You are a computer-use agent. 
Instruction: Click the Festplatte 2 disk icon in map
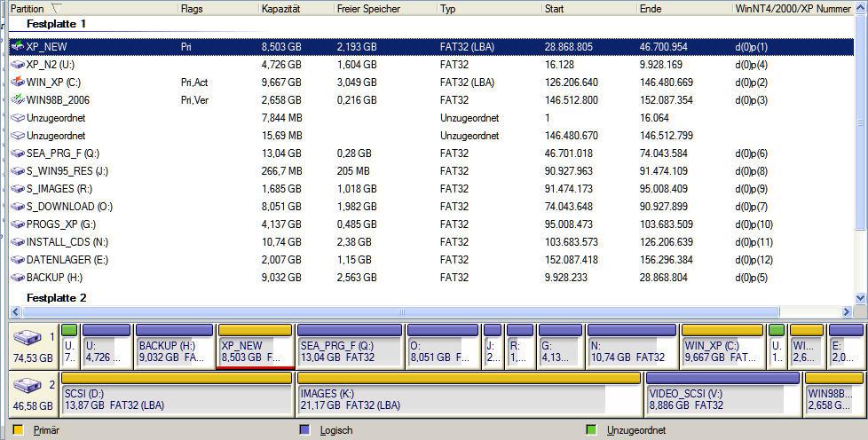coord(28,386)
